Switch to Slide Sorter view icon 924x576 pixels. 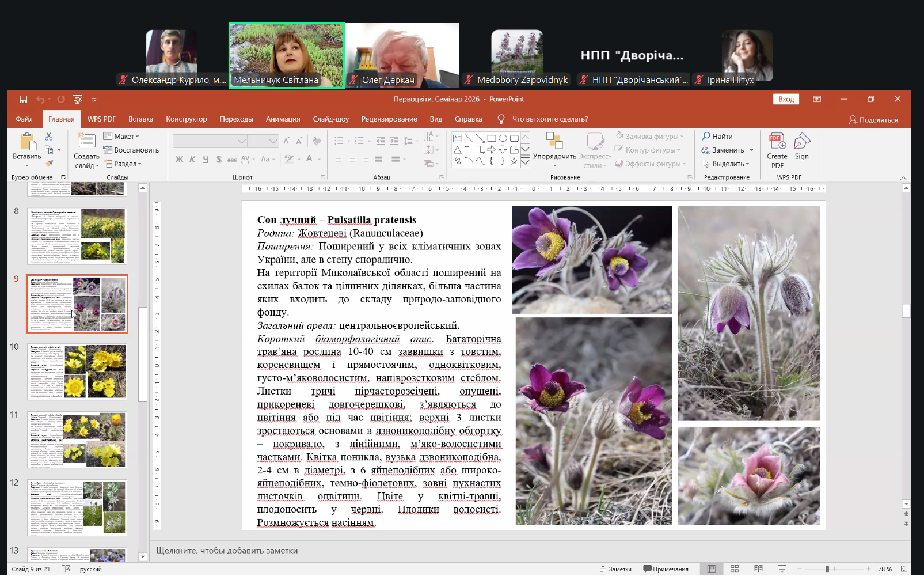click(x=735, y=569)
